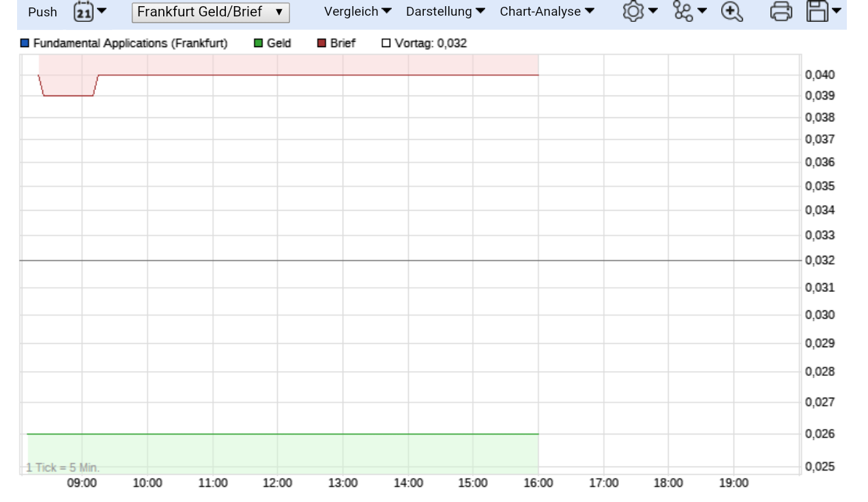Click the settings gear icon
The height and width of the screenshot is (502, 868).
(633, 12)
